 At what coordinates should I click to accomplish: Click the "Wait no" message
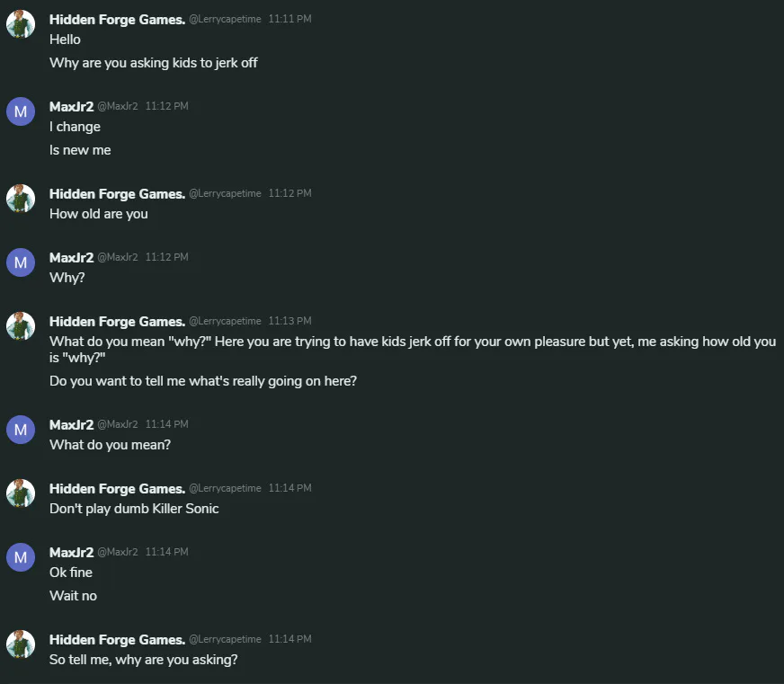tap(73, 596)
